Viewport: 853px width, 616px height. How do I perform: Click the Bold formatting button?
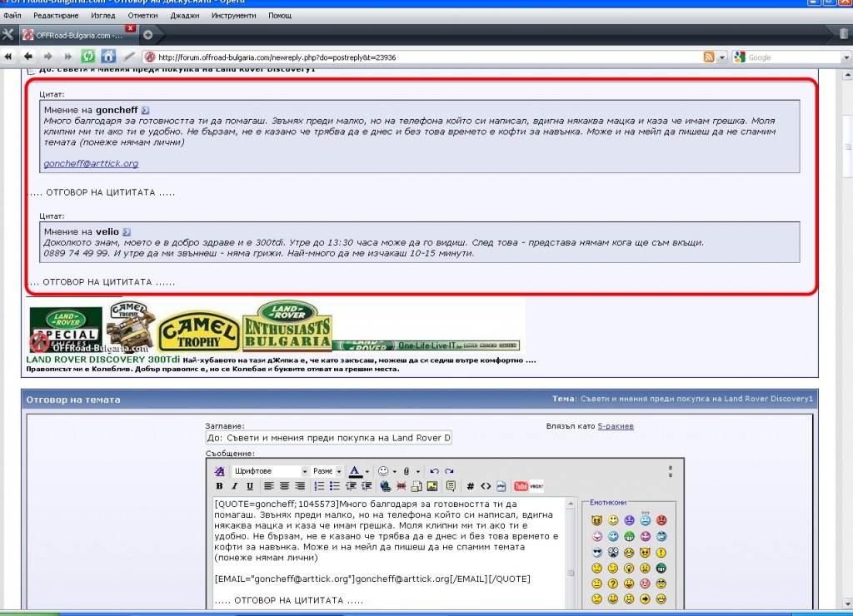coord(220,486)
